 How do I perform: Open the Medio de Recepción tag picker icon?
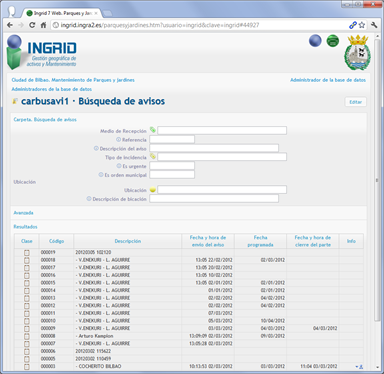pos(153,130)
